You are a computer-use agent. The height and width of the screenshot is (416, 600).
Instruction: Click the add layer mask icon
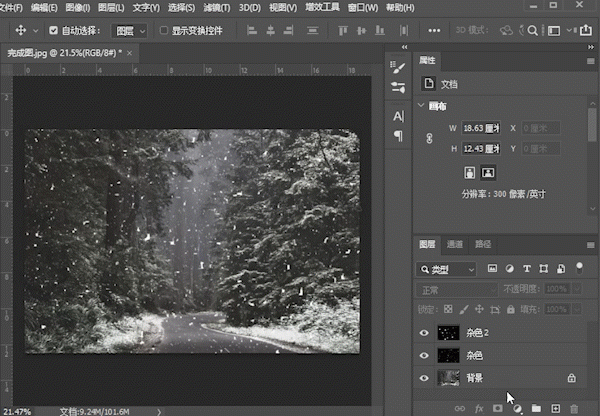click(498, 408)
